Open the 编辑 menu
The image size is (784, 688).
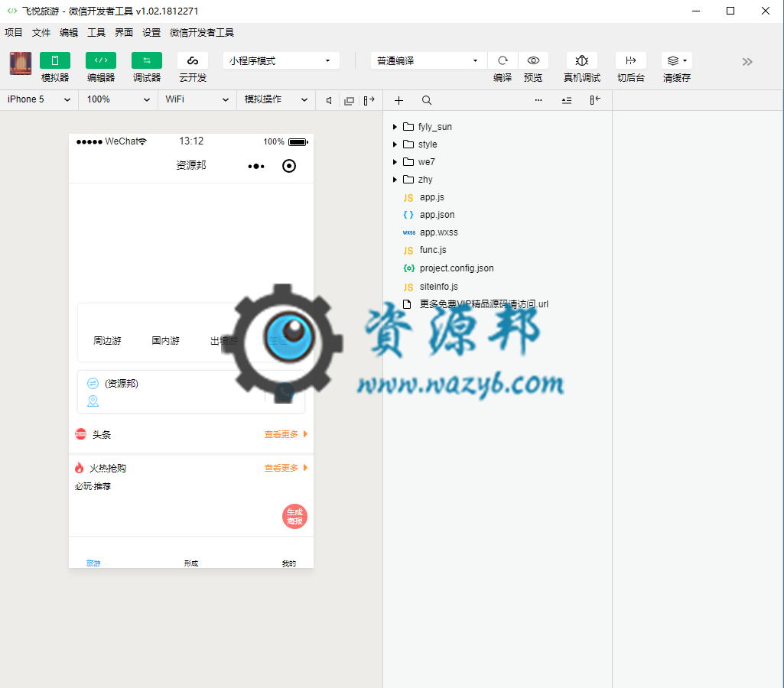[x=69, y=32]
